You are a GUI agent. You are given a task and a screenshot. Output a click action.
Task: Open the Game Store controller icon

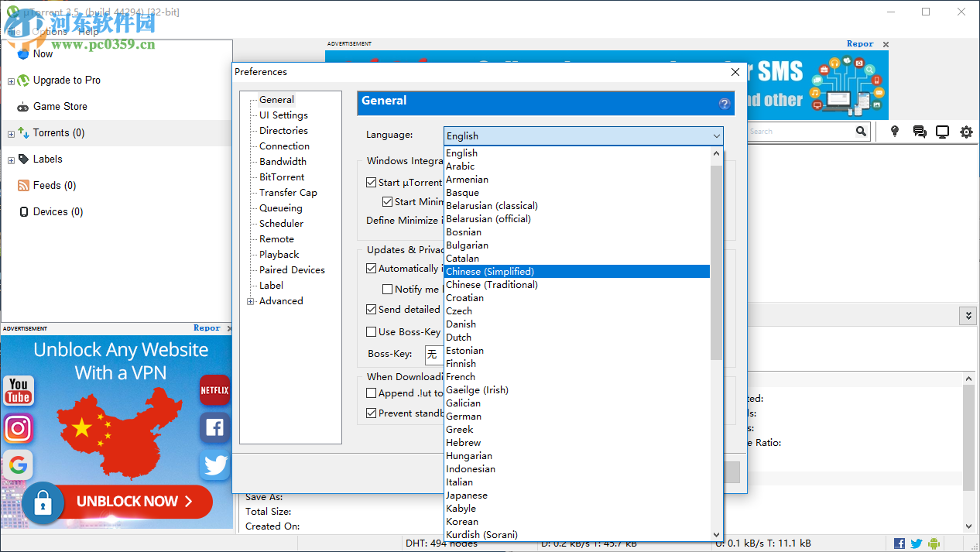(23, 107)
